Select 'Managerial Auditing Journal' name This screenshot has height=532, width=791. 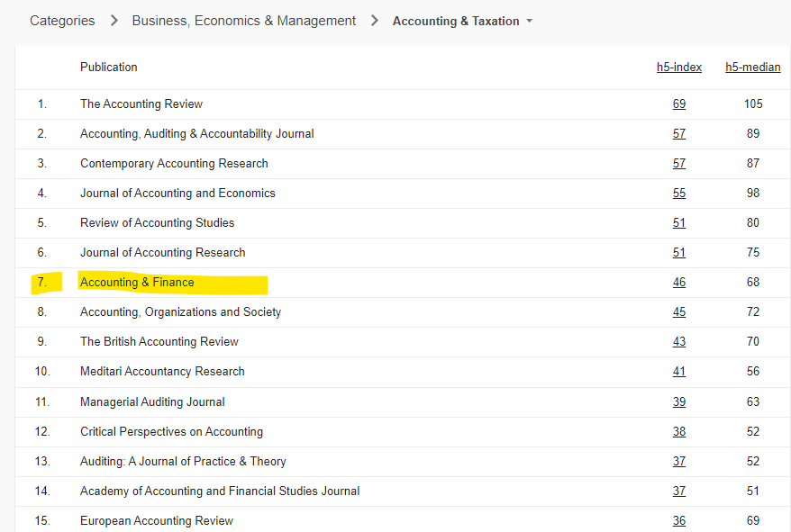point(152,401)
